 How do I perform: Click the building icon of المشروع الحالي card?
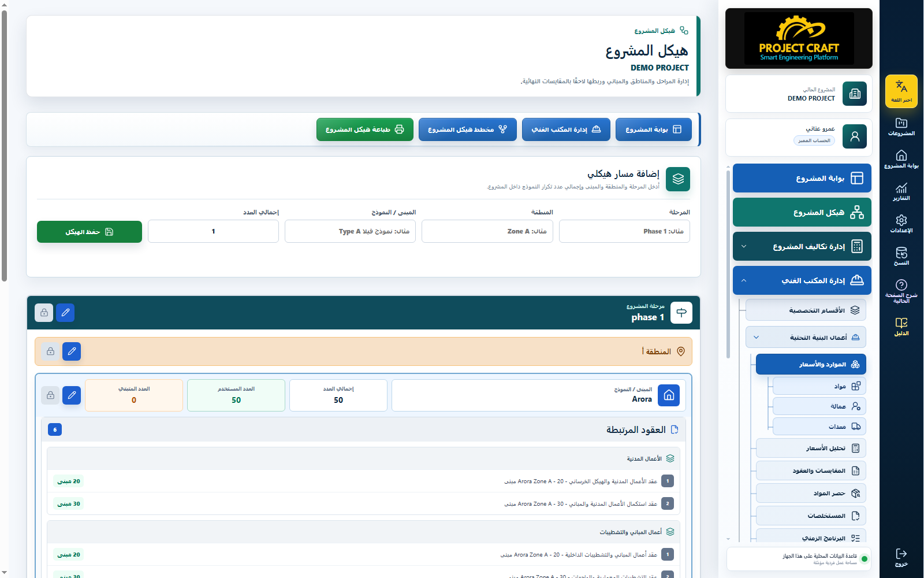coord(855,94)
